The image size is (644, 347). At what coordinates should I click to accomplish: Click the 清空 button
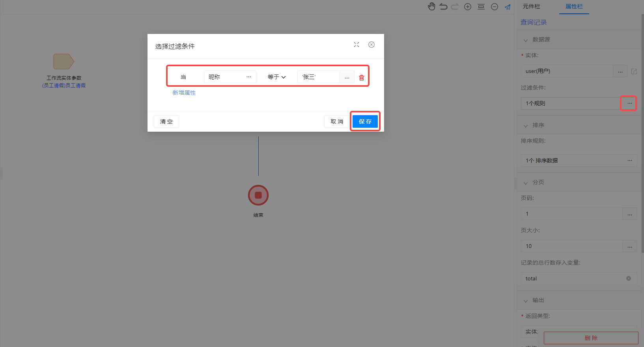[x=166, y=121]
